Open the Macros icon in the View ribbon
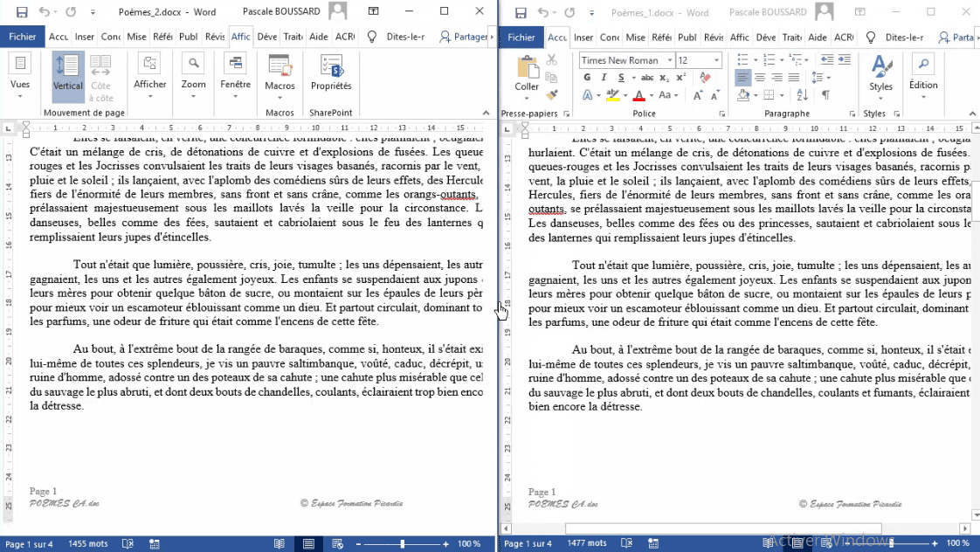 pos(280,77)
